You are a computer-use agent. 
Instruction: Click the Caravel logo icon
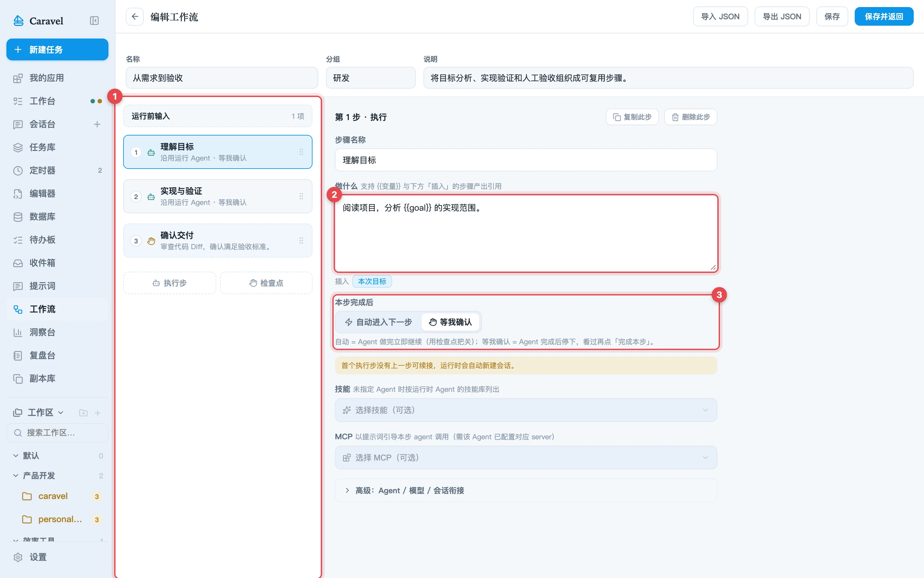point(18,21)
